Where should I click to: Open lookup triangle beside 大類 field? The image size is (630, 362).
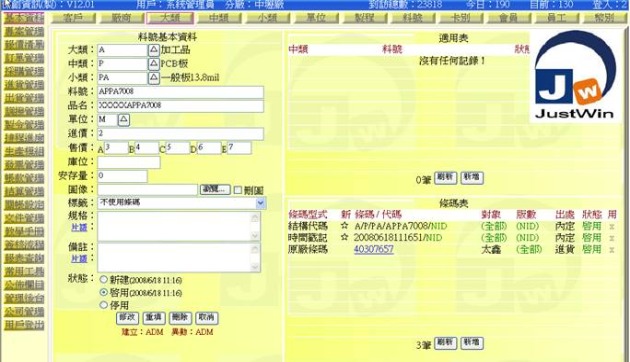pos(153,50)
